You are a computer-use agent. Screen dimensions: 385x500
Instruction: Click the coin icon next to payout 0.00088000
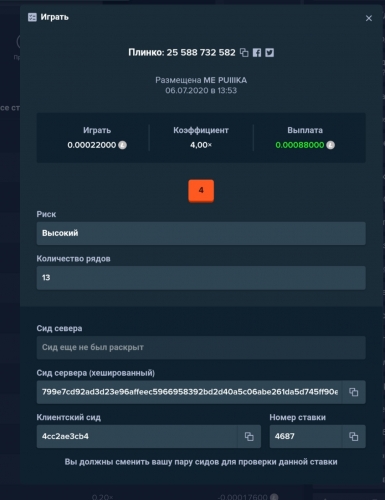pyautogui.click(x=330, y=145)
